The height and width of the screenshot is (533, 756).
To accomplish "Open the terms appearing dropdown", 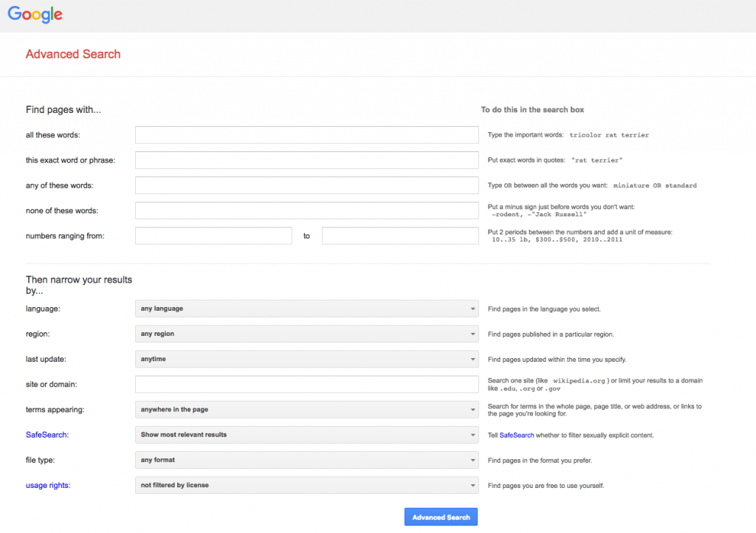I will pos(306,410).
